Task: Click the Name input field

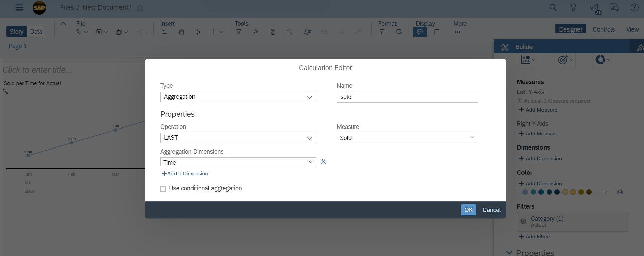Action: point(407,97)
